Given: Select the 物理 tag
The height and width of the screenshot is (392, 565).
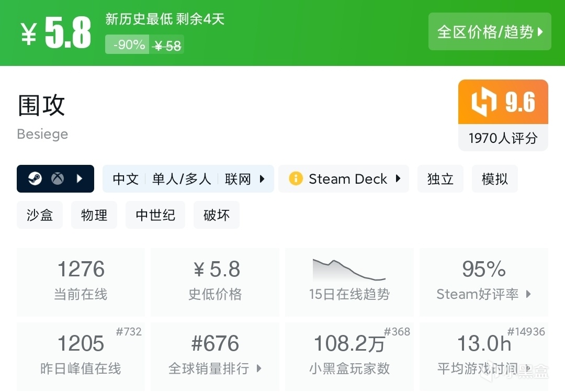Looking at the screenshot, I should (x=94, y=215).
